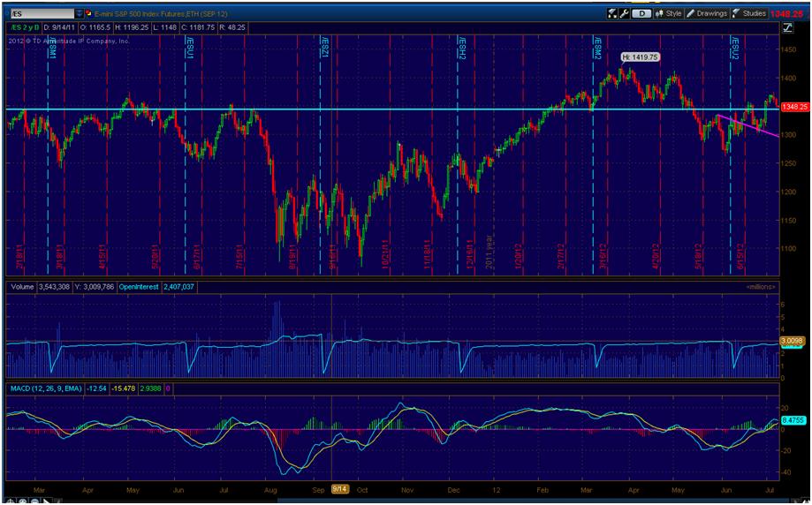
Task: Click the Feb label on the time axis
Action: pos(543,489)
